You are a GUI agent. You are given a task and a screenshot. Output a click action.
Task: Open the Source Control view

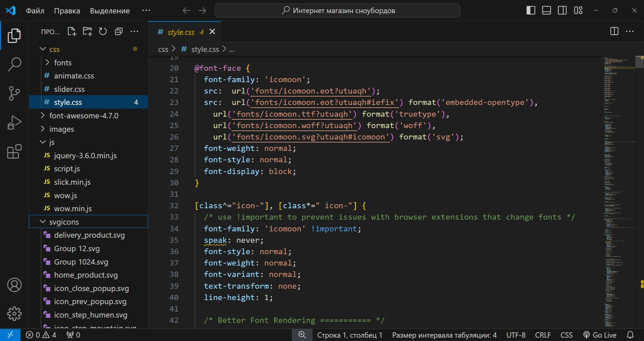[14, 93]
